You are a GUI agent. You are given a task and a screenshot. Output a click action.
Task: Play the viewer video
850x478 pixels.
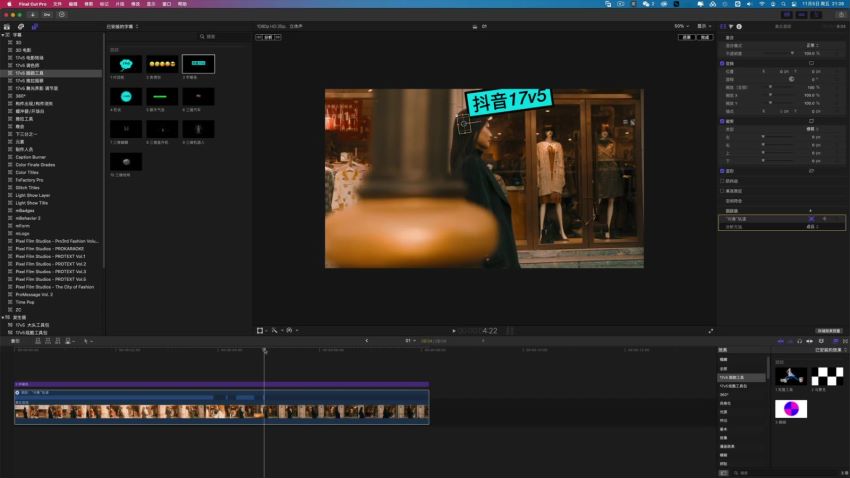tap(454, 331)
